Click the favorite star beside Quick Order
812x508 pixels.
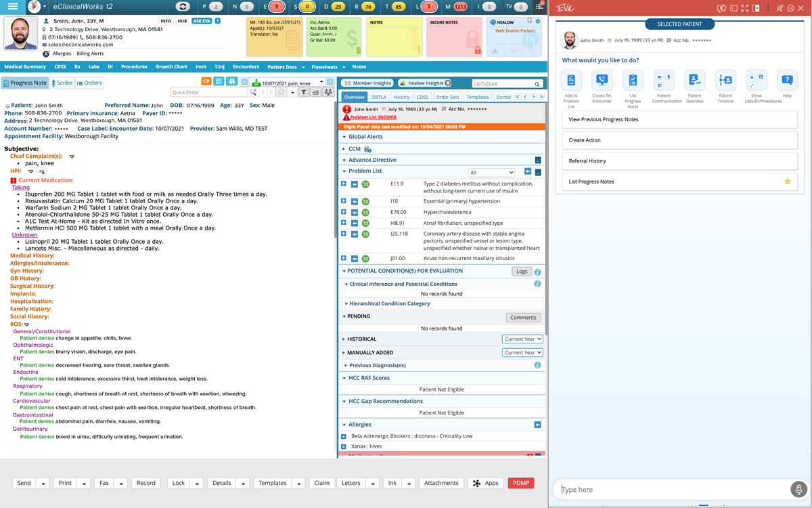pyautogui.click(x=281, y=92)
